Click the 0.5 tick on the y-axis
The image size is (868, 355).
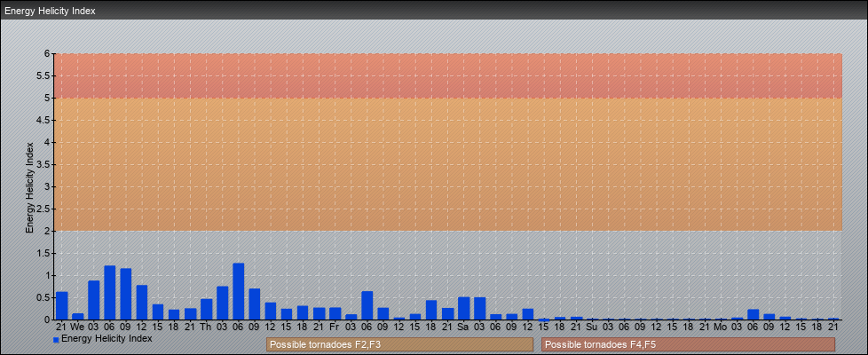(44, 297)
